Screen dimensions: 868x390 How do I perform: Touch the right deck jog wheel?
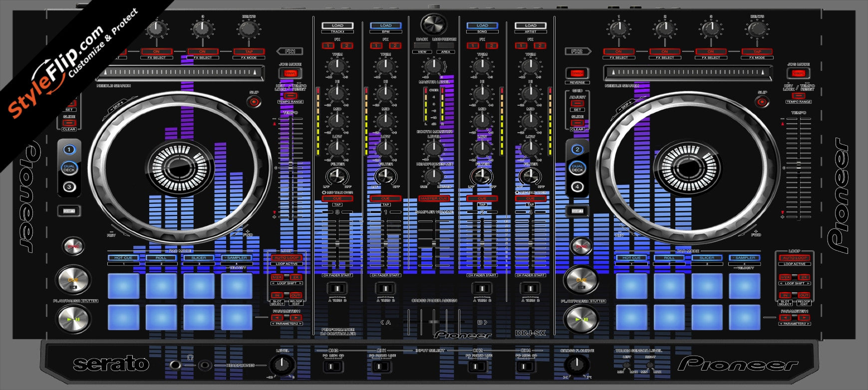tap(688, 168)
